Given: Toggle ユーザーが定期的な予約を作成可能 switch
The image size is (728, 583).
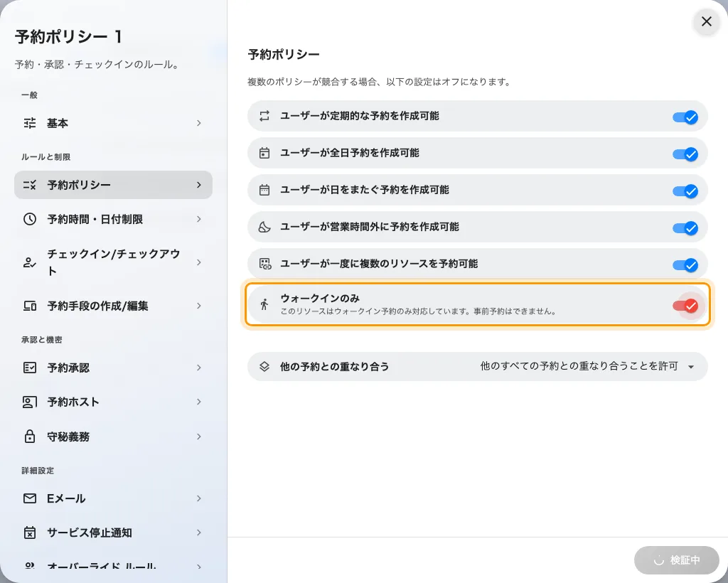Looking at the screenshot, I should (686, 117).
